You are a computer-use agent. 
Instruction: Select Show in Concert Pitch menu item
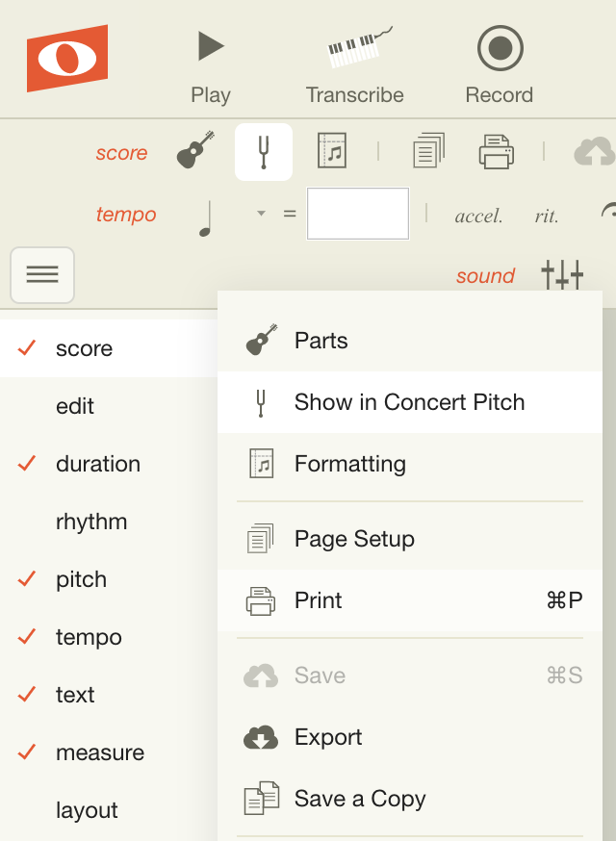(x=409, y=402)
